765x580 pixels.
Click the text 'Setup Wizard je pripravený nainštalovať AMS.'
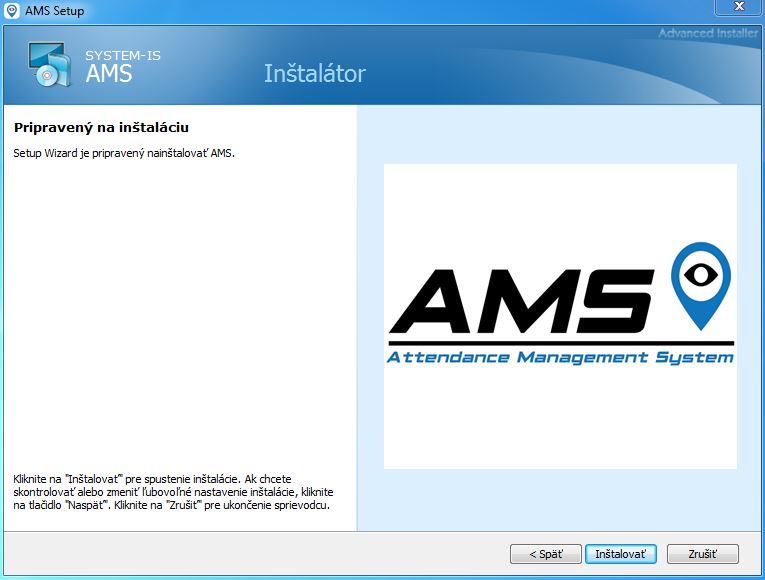click(124, 153)
